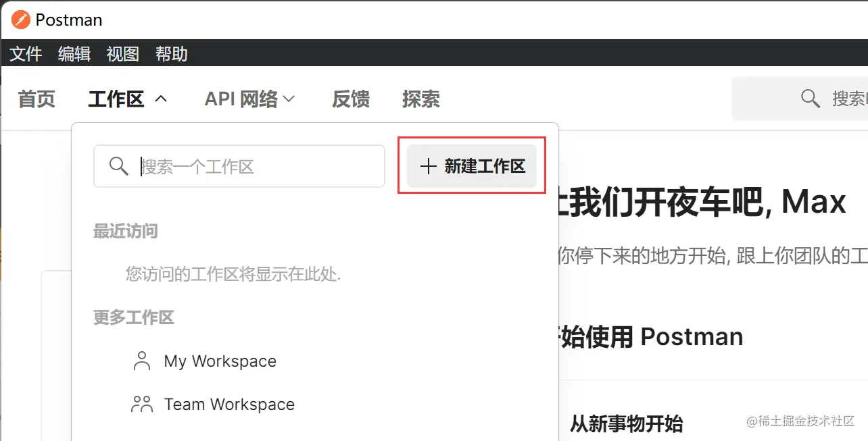
Task: Click the 从新事物开始 heading
Action: [x=626, y=424]
